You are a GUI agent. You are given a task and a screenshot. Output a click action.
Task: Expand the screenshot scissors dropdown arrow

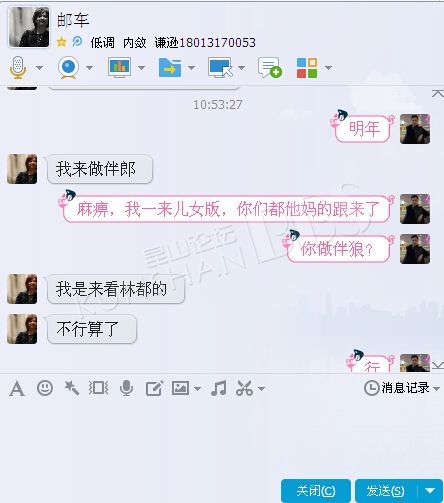tap(262, 389)
